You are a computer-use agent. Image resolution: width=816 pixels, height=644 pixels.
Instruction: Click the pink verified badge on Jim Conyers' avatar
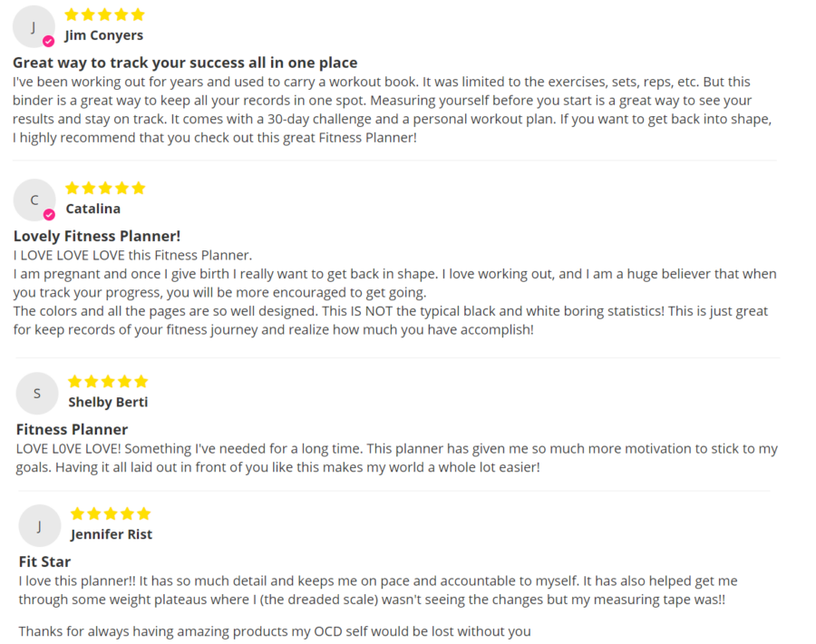48,41
